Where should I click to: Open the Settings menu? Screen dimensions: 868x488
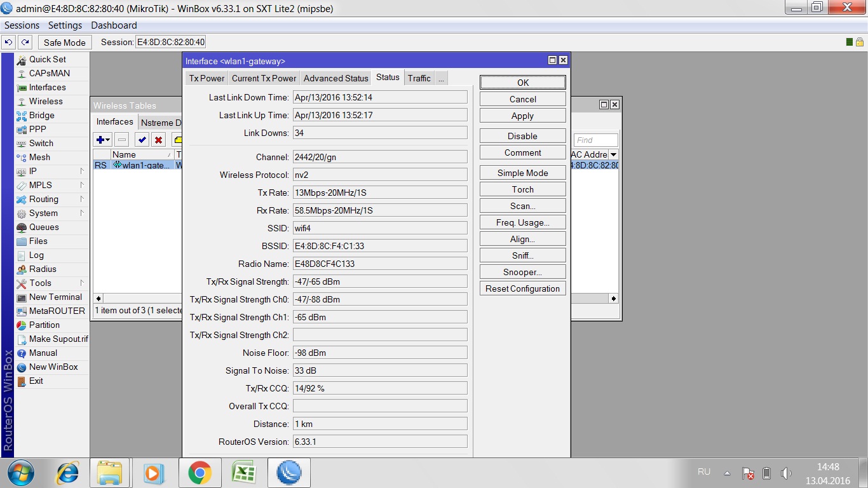pos(65,25)
